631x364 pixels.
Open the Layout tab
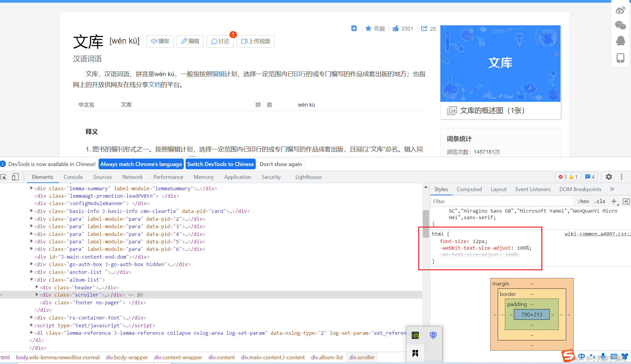coord(499,189)
